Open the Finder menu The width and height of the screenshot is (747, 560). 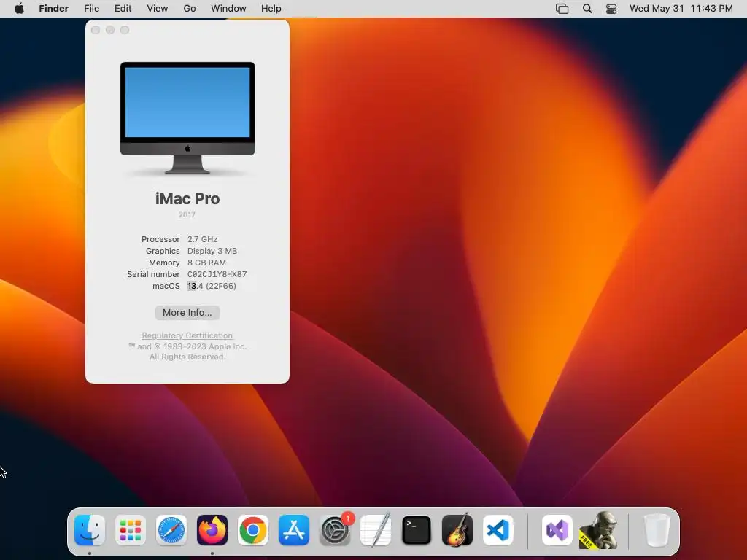click(54, 9)
